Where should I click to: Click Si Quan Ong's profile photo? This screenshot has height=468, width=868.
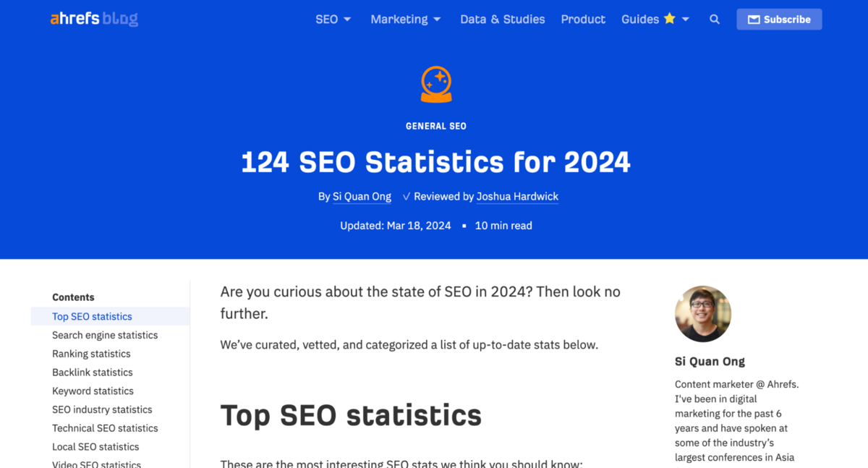703,314
